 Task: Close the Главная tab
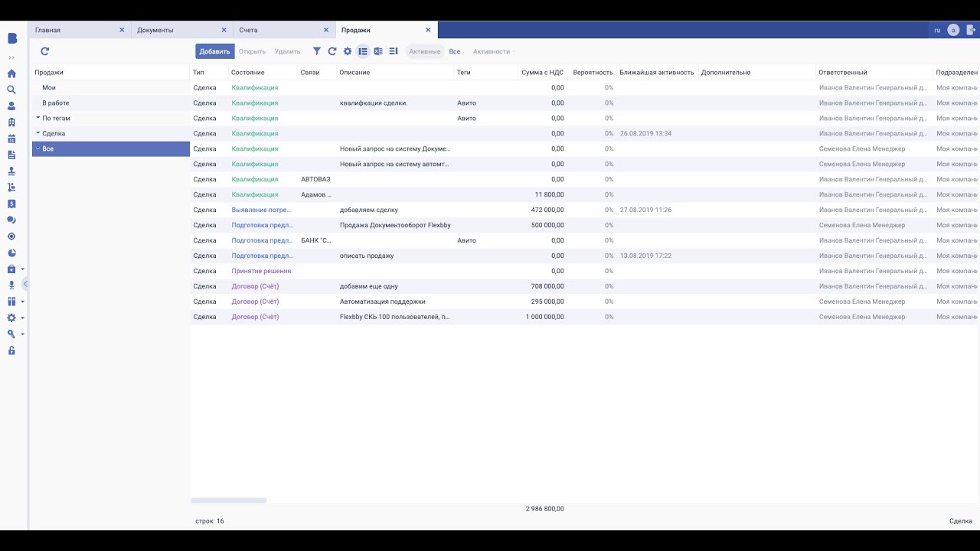coord(122,30)
